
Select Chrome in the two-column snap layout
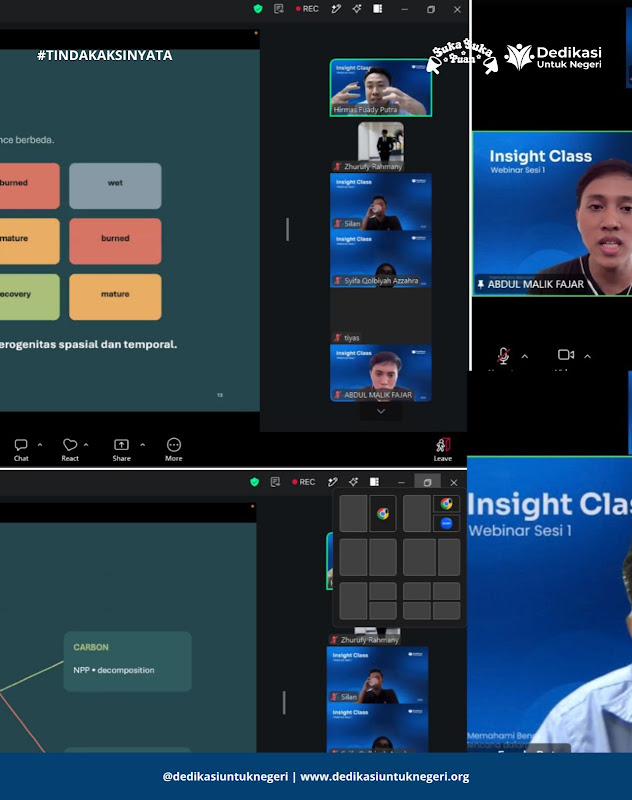click(383, 514)
